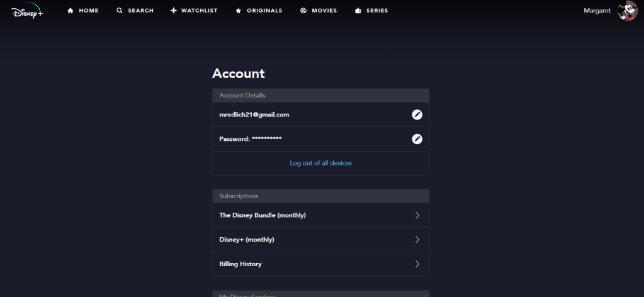Expand Disney+ (monthly) subscription chevron
This screenshot has width=644, height=297.
[417, 240]
